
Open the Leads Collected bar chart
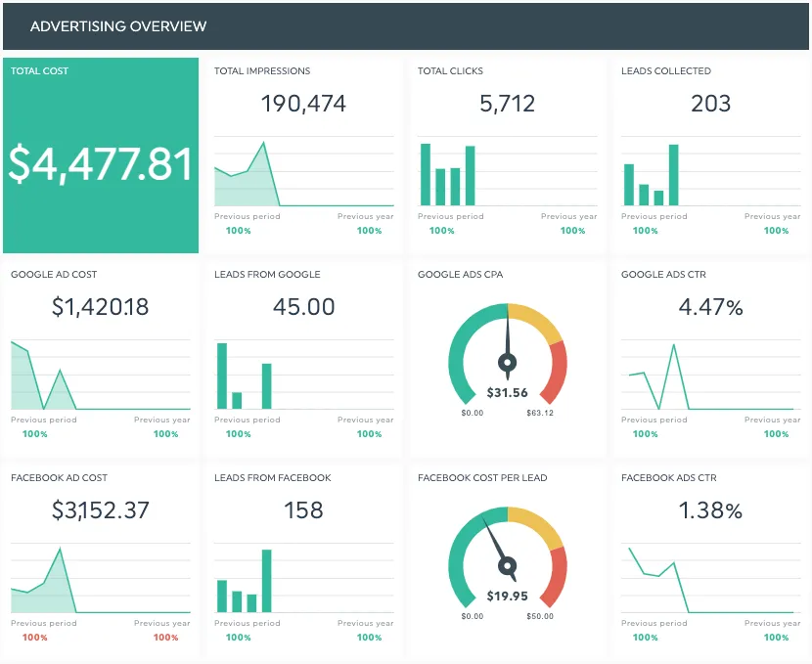(x=711, y=171)
